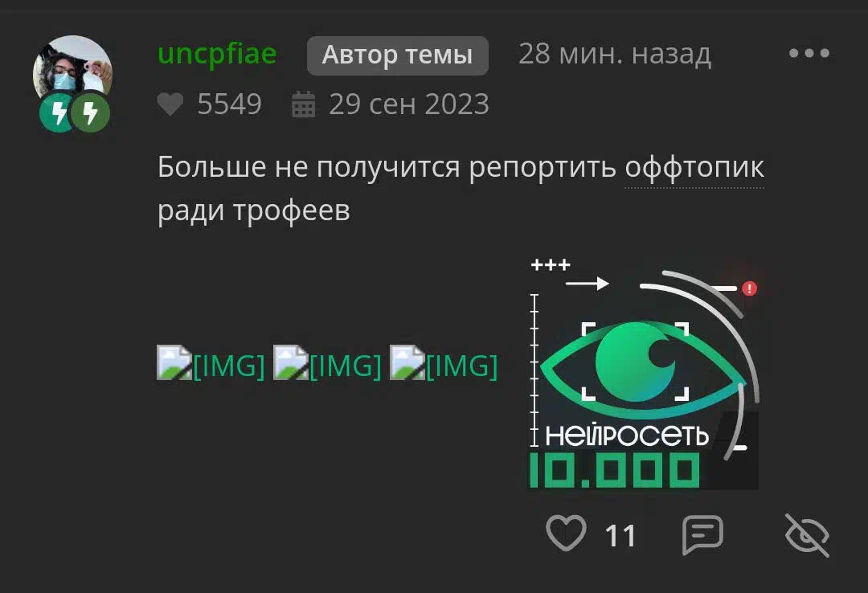Click the reply comment bubble icon

(x=702, y=534)
